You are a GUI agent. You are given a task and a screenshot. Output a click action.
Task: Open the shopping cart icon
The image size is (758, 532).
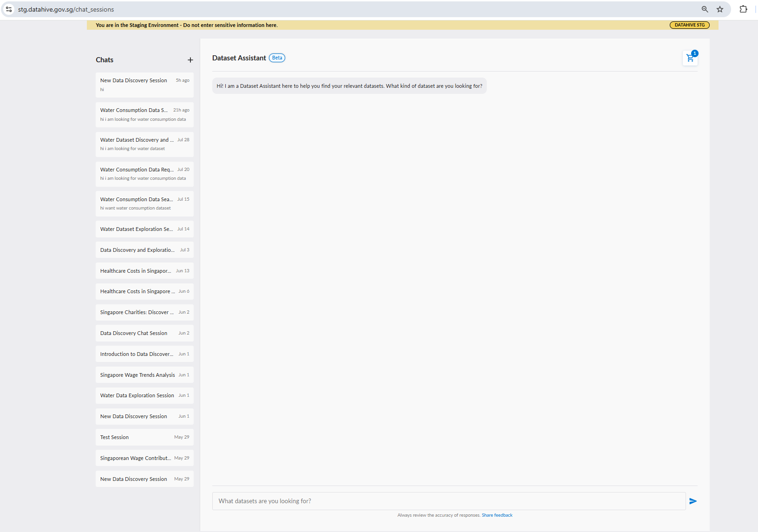690,58
